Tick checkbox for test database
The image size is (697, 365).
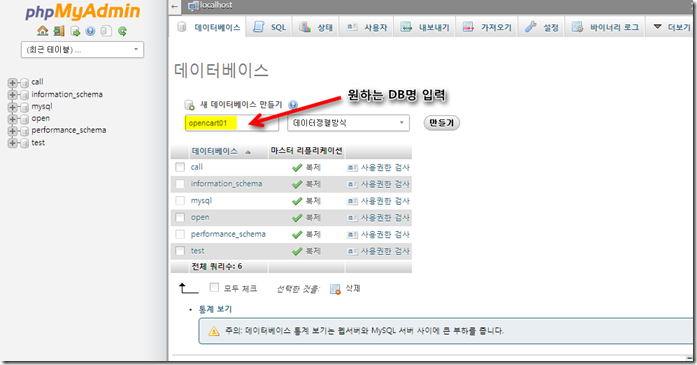click(180, 251)
